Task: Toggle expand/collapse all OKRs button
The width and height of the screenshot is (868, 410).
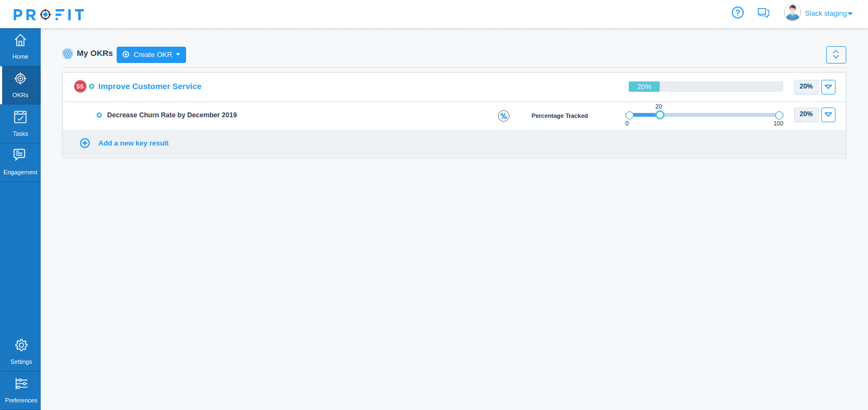Action: (836, 55)
